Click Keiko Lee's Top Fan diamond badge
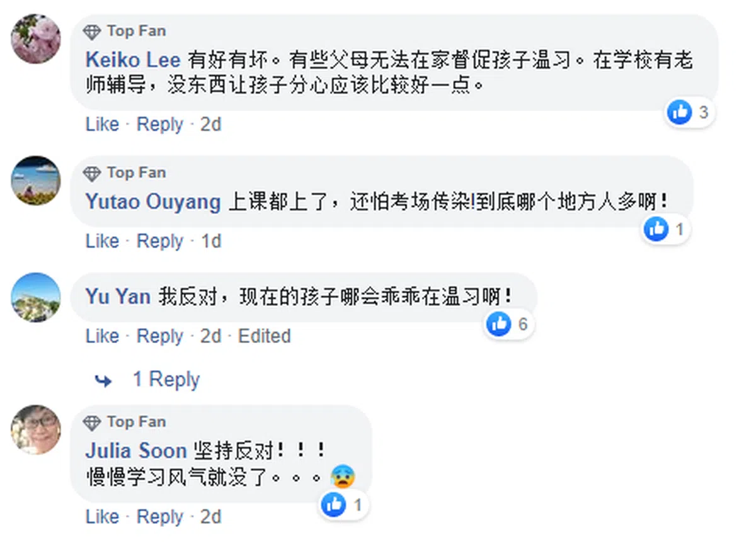This screenshot has height=542, width=756. [93, 31]
